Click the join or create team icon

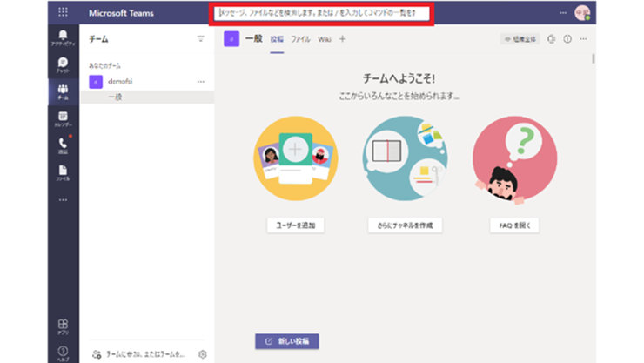click(97, 354)
